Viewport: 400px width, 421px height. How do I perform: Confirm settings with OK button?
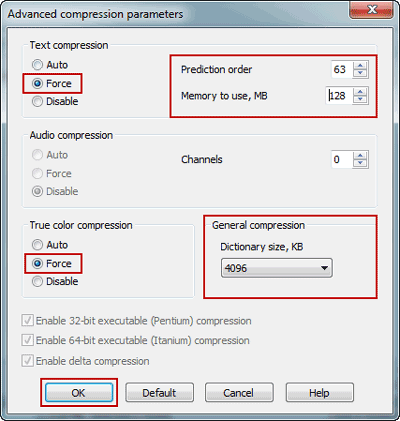pos(79,393)
